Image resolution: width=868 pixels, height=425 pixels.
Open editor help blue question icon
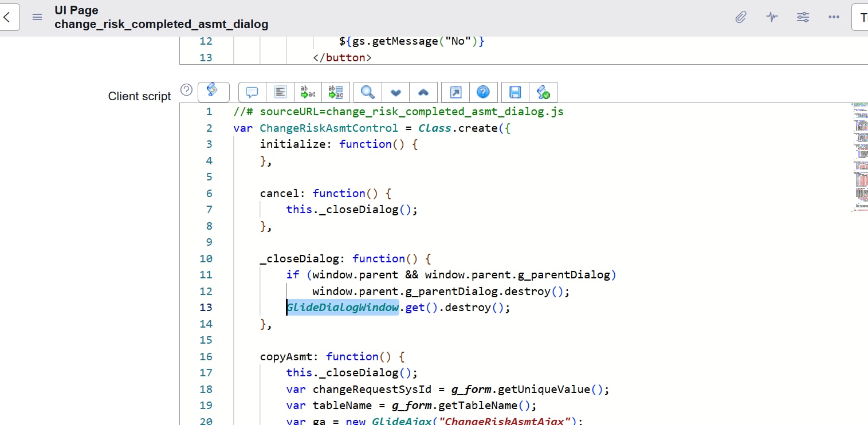(x=484, y=92)
